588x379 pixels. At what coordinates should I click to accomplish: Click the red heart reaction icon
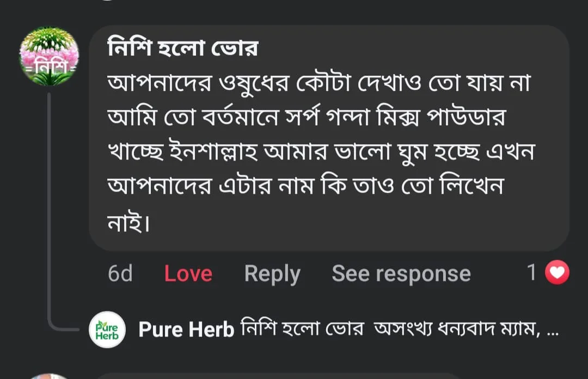557,273
